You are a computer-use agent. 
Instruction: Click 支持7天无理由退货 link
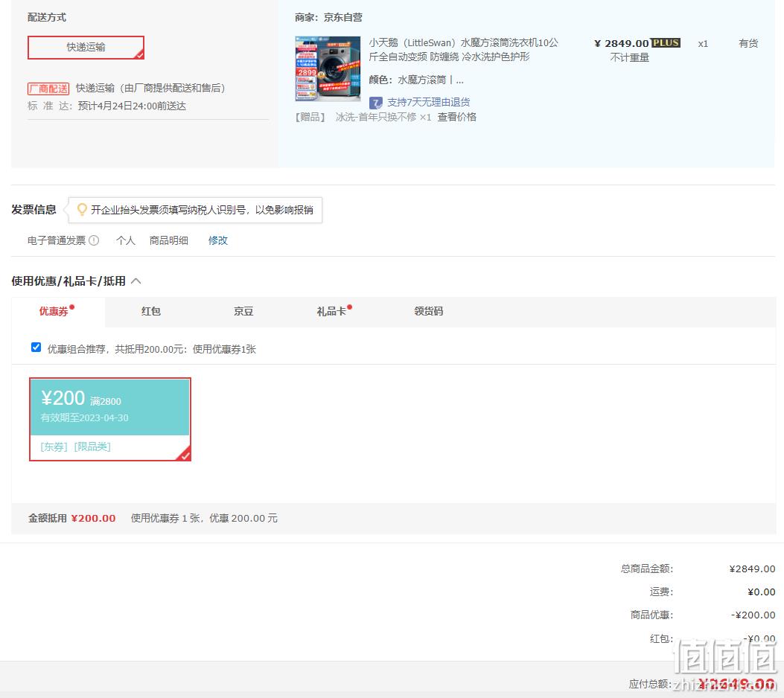(x=429, y=103)
